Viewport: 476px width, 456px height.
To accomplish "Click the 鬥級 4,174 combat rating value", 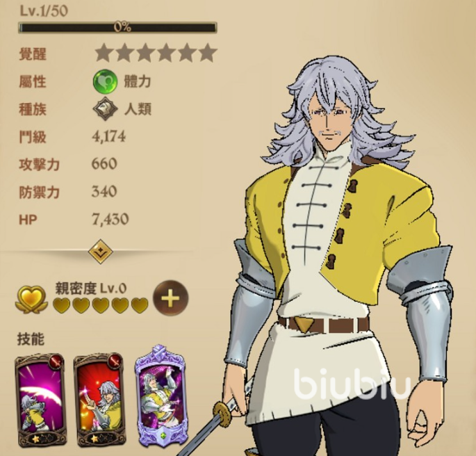I will point(108,136).
